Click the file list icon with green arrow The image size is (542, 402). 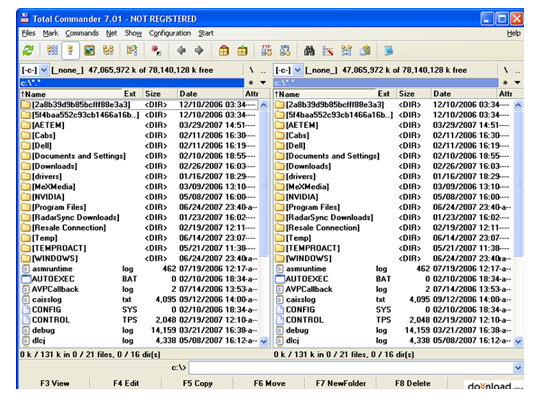132,51
